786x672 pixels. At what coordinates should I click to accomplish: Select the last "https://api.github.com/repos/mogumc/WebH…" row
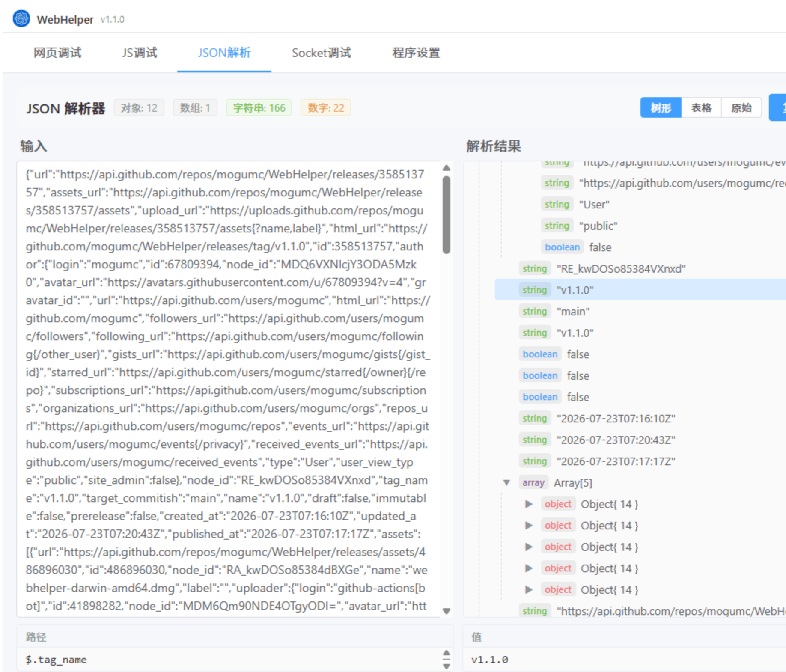(x=640, y=611)
